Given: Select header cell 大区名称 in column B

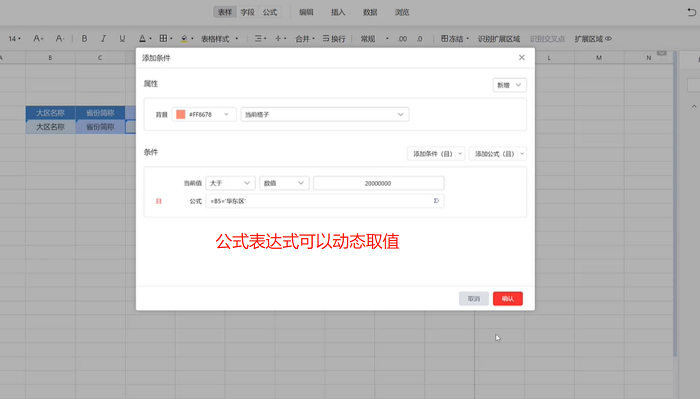Looking at the screenshot, I should pyautogui.click(x=50, y=113).
